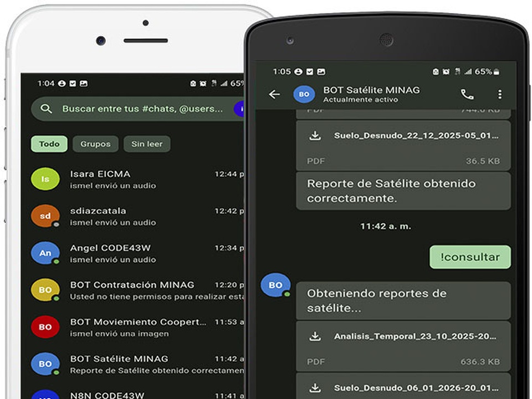Tap the search magnifier icon
The width and height of the screenshot is (532, 399).
47,109
